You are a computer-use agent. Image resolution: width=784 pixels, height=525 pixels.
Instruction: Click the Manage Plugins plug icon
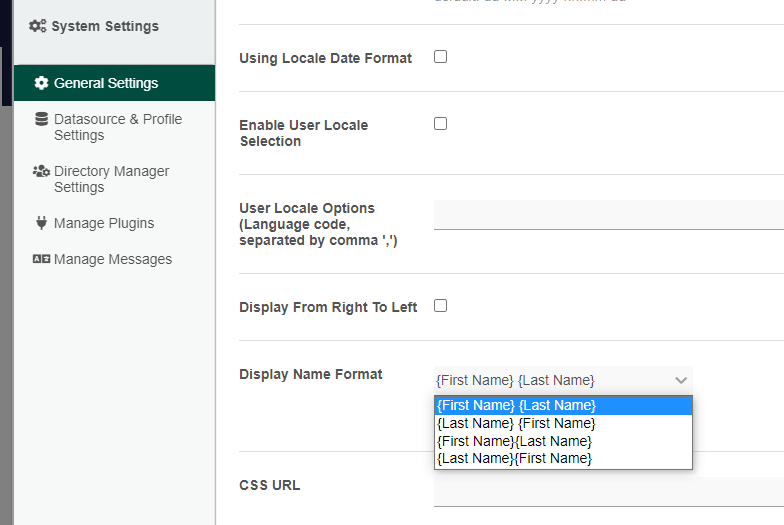(41, 223)
